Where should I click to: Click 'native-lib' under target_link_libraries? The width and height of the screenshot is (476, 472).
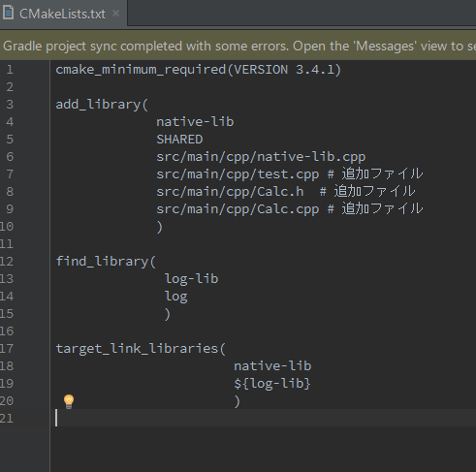coord(272,366)
